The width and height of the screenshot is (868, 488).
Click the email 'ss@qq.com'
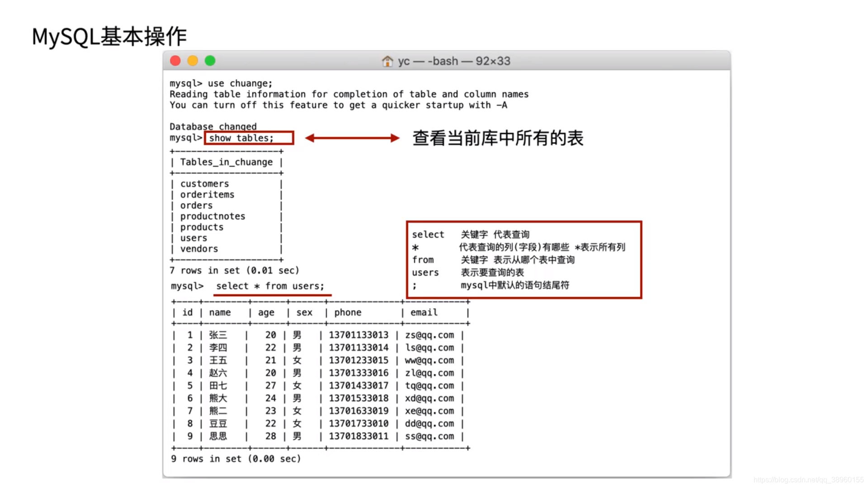click(429, 436)
